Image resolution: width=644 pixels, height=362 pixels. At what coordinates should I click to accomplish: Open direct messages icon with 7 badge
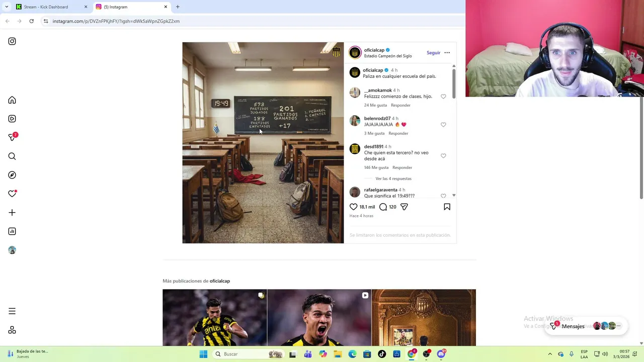click(x=13, y=137)
